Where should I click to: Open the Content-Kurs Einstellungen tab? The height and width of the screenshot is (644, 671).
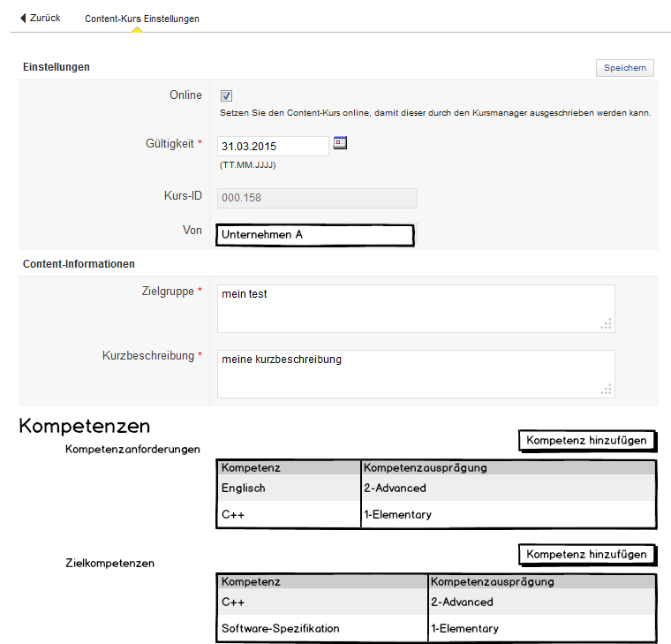[141, 19]
